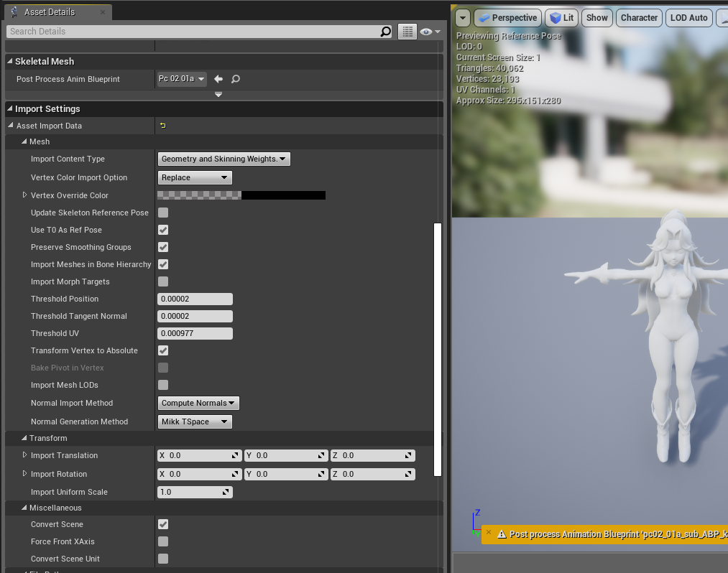The image size is (728, 573).
Task: Expand Import Rotation row
Action: 24,474
